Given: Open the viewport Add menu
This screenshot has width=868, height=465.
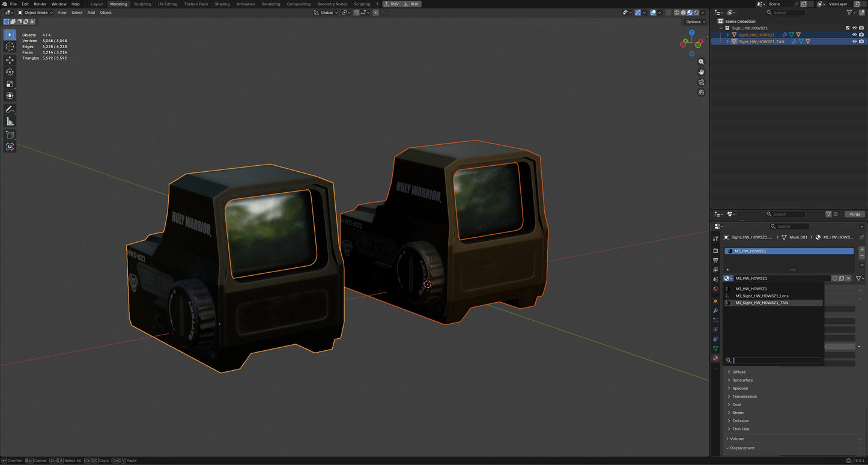Looking at the screenshot, I should pyautogui.click(x=91, y=13).
